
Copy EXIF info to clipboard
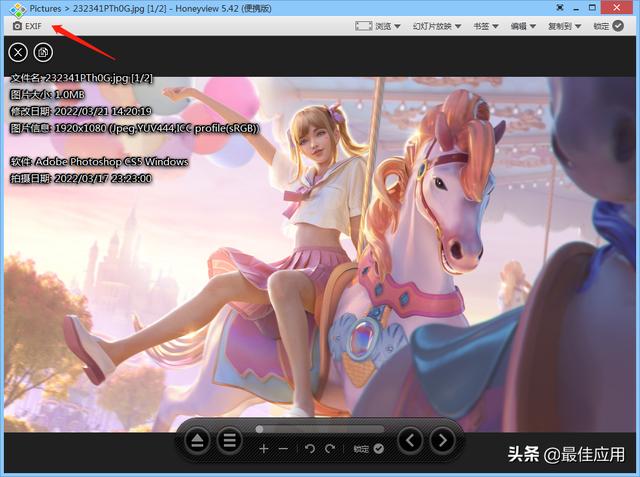pos(43,53)
